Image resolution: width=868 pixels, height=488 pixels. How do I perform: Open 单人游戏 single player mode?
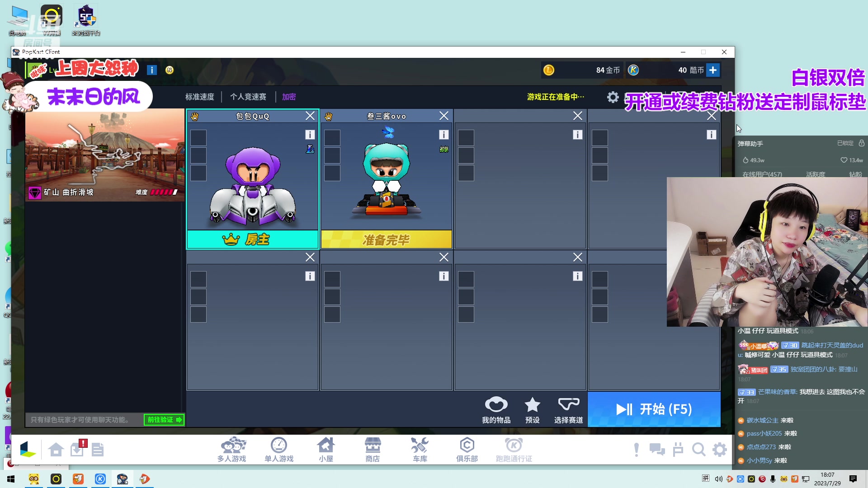pos(279,450)
